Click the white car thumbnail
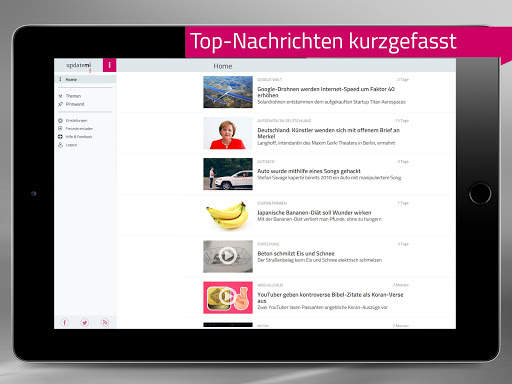 tap(228, 174)
